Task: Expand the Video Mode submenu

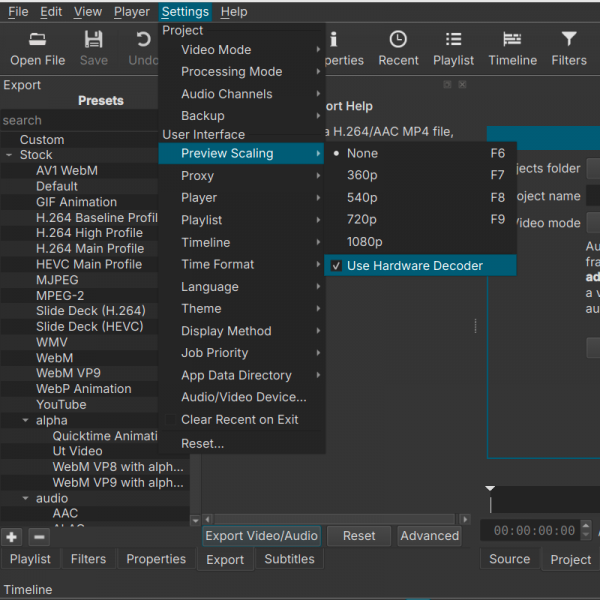Action: 216,50
